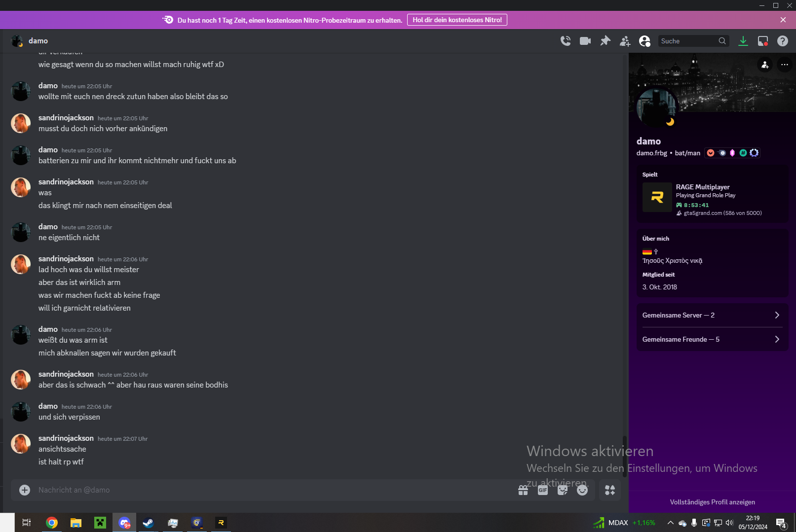The width and height of the screenshot is (796, 532).
Task: Click Vollständiges Profil anzeigen link
Action: [x=712, y=502]
